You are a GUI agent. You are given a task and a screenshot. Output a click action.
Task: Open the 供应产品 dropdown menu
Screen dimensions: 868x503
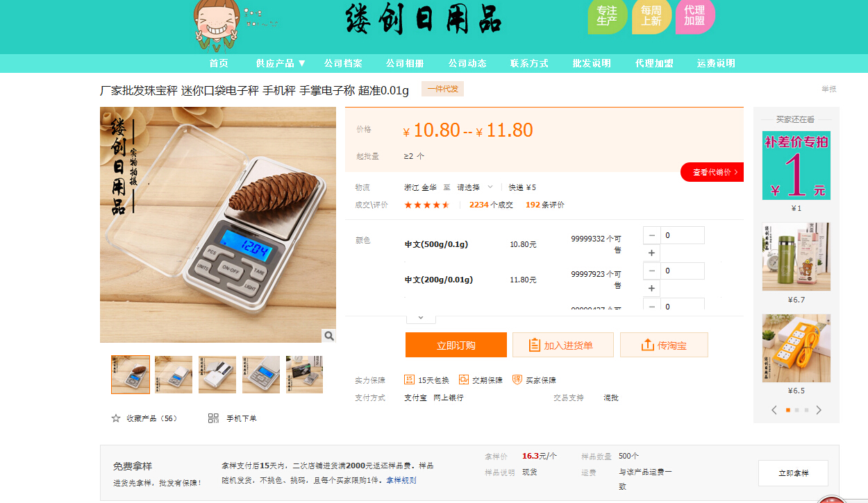pyautogui.click(x=281, y=63)
